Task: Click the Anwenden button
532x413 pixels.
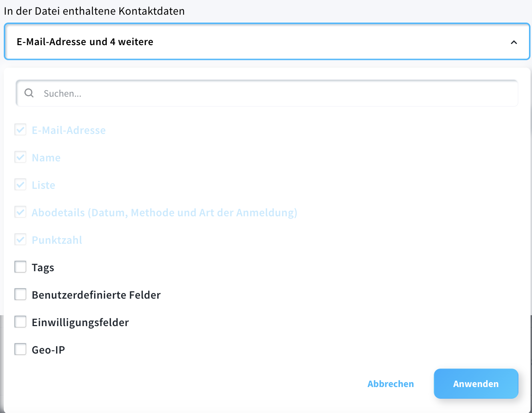Action: pos(476,384)
